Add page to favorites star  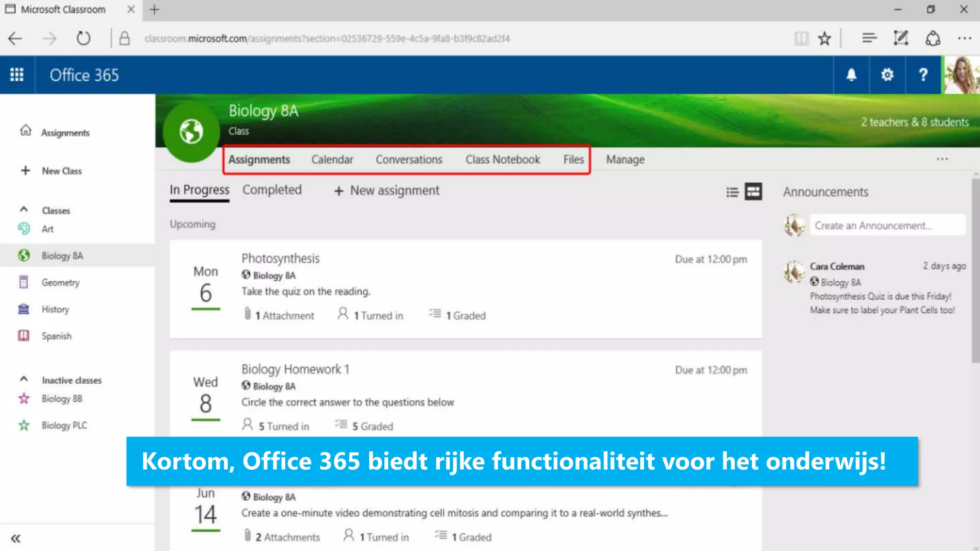pos(824,38)
